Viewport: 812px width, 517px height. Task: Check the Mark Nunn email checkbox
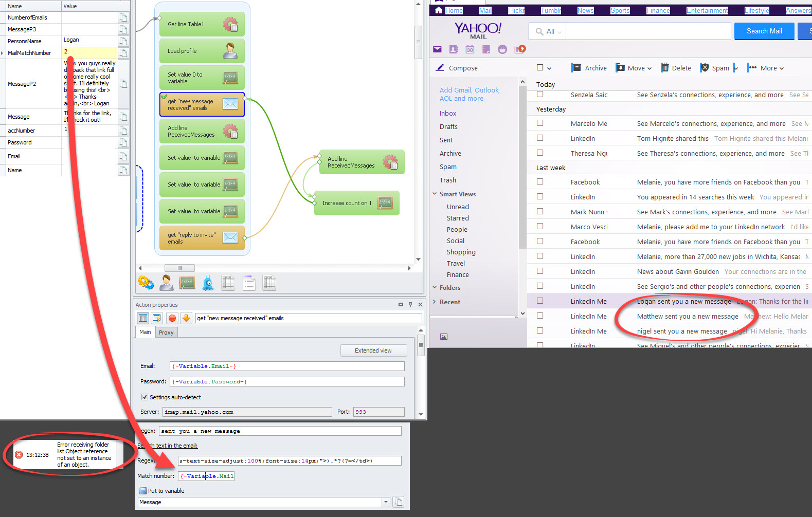(x=540, y=211)
